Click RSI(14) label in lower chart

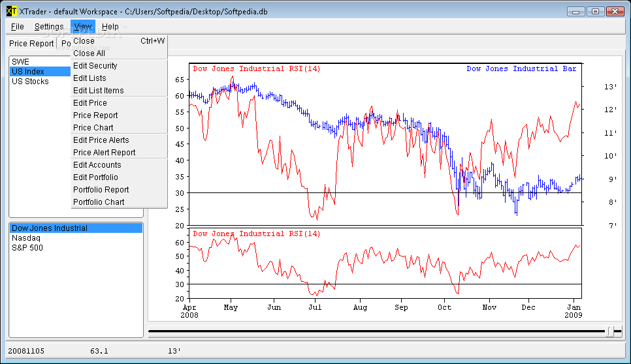[256, 234]
